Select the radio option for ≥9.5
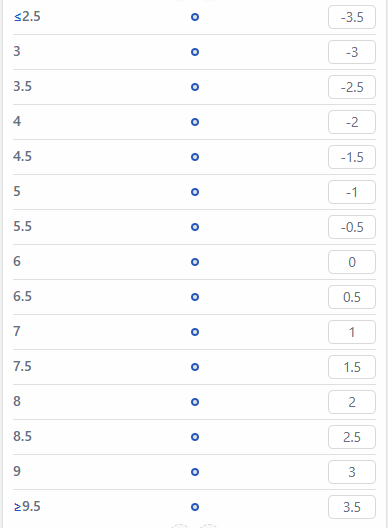The image size is (388, 528). (195, 507)
